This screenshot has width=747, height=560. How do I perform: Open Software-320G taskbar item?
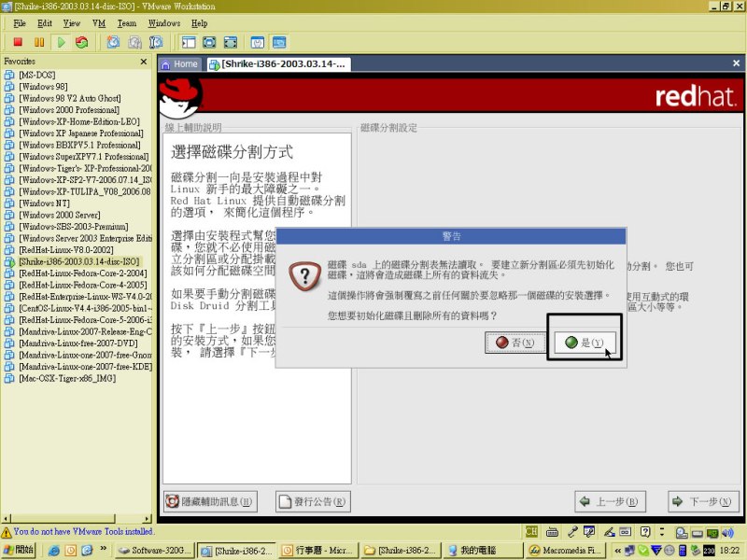155,550
